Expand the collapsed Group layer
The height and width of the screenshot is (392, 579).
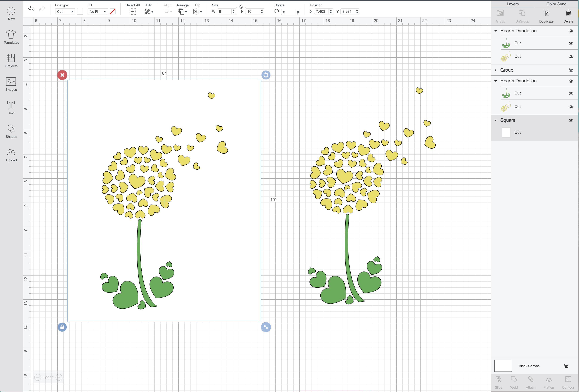pos(495,70)
